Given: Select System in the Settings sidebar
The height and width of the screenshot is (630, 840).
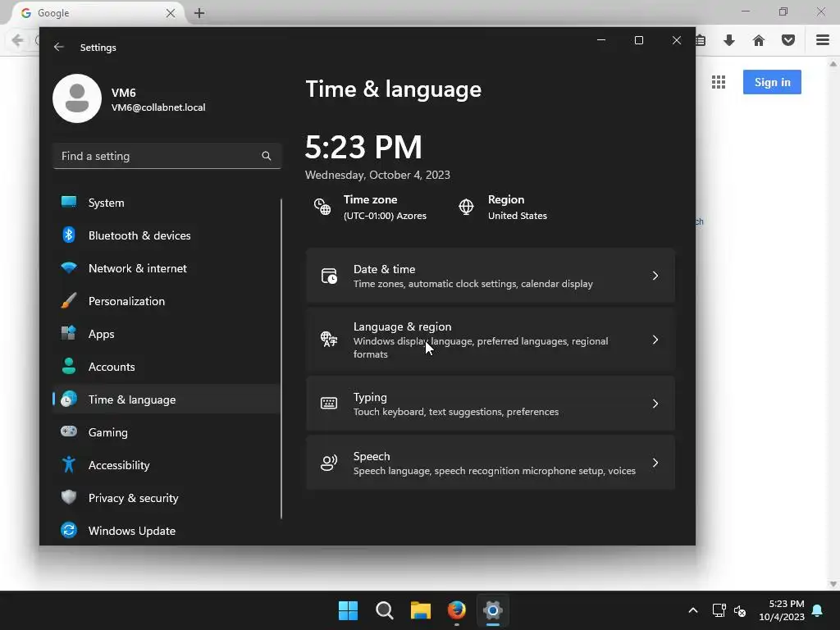Looking at the screenshot, I should point(166,203).
